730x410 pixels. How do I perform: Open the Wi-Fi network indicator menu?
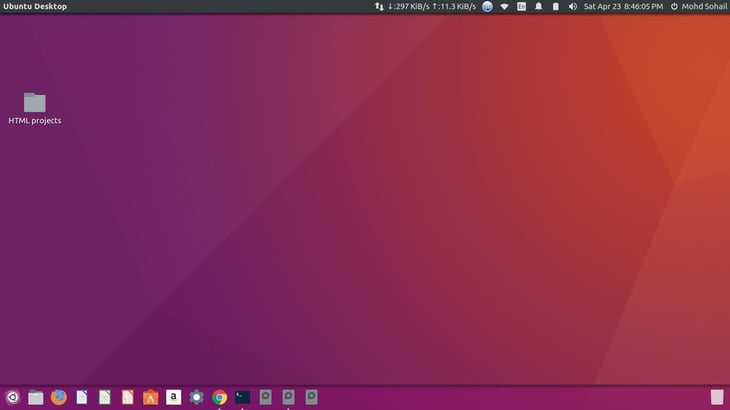coord(504,7)
